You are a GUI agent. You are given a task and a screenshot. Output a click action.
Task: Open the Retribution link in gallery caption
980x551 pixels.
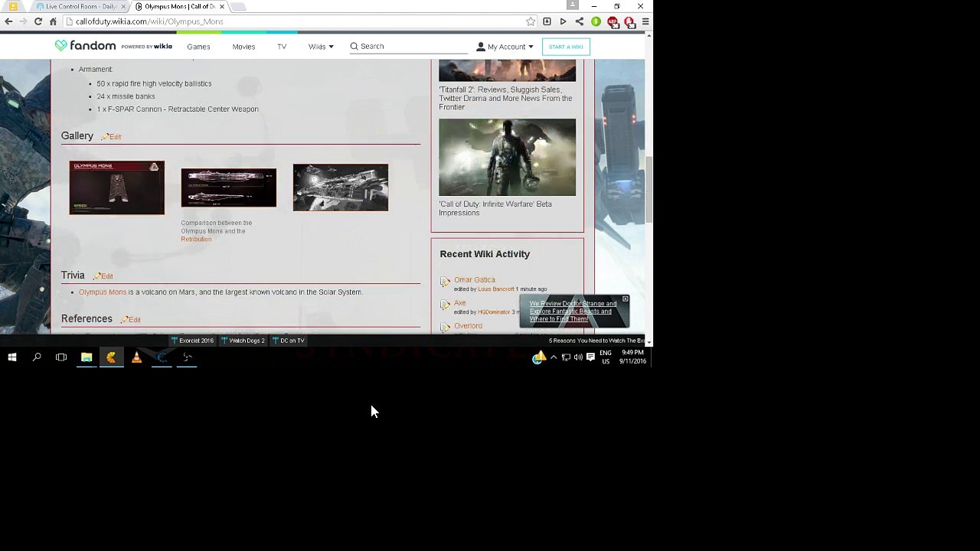[x=196, y=240]
